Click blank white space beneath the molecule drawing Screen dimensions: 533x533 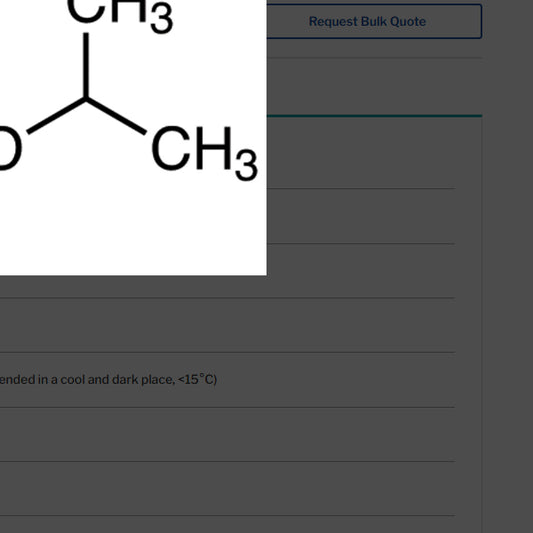tap(133, 231)
